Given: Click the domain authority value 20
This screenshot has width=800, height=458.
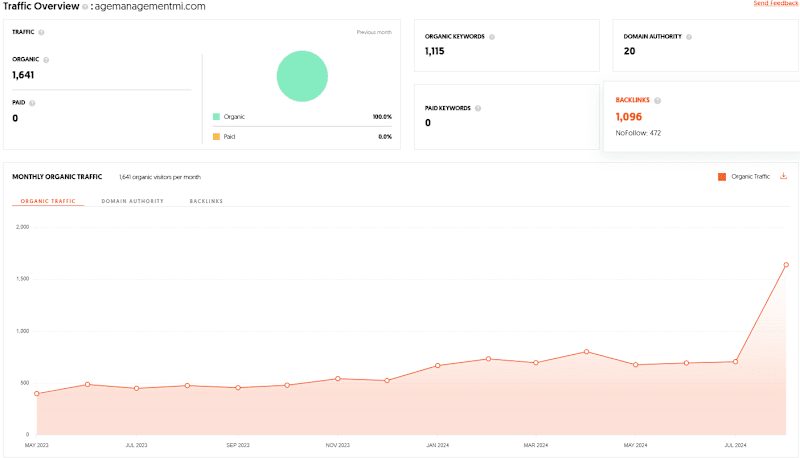Looking at the screenshot, I should click(x=630, y=51).
